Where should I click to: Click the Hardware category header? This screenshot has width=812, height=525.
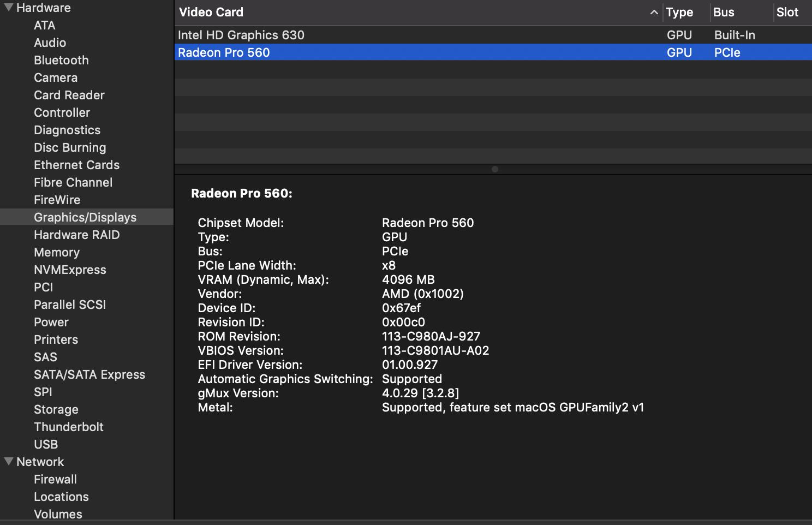point(44,8)
